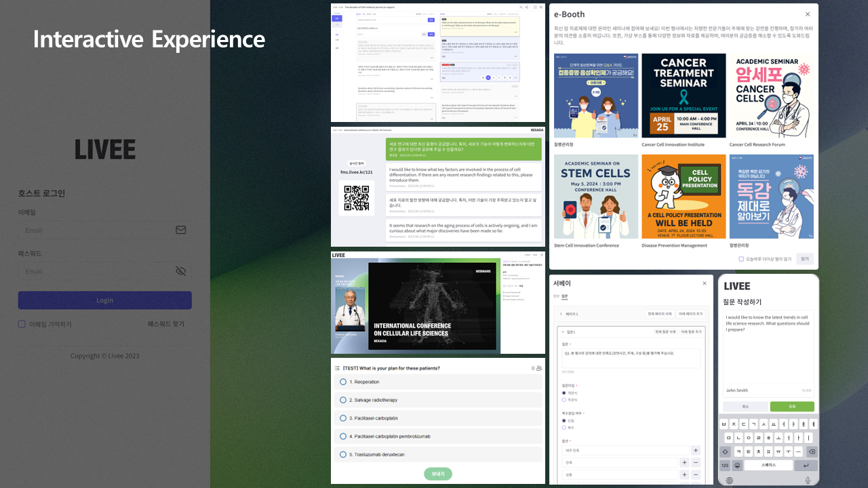Select option 2. Salvage radiotherapy
Image resolution: width=868 pixels, height=488 pixels.
pyautogui.click(x=438, y=400)
